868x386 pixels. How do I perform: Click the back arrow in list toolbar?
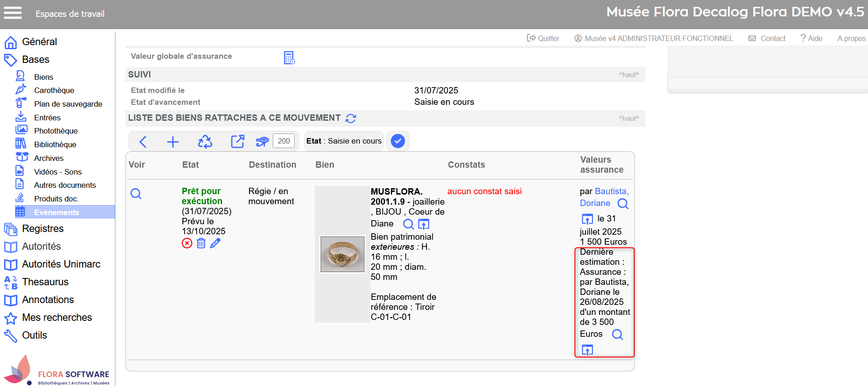pos(143,142)
